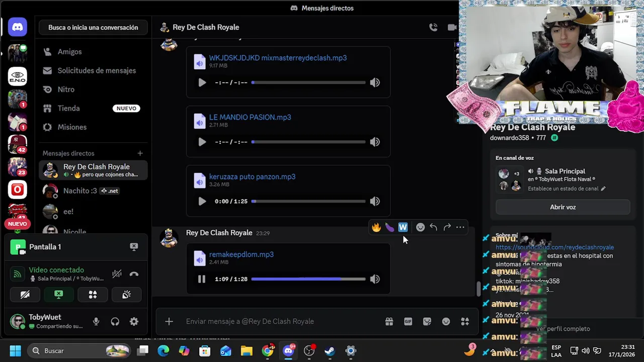Play LE MANDIO PASION.mp3
The image size is (644, 362).
click(x=202, y=142)
